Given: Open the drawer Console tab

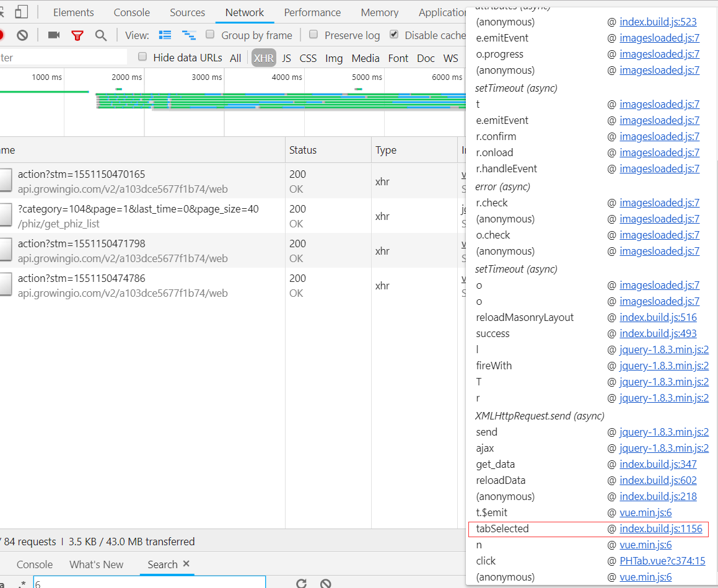Looking at the screenshot, I should [35, 564].
